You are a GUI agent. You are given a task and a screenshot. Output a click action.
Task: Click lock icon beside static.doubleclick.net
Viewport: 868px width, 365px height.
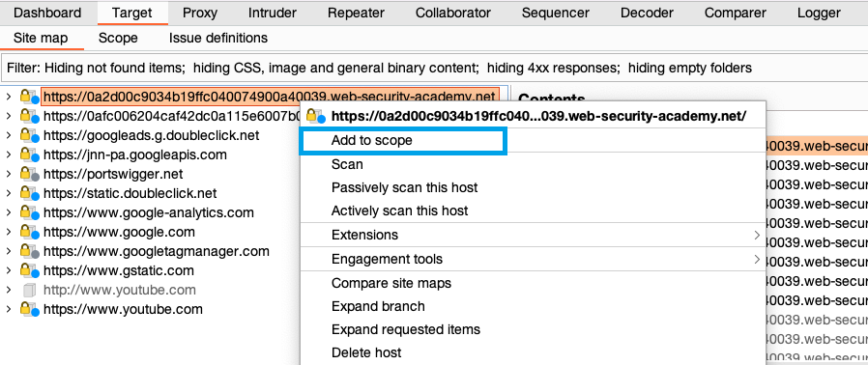(29, 193)
